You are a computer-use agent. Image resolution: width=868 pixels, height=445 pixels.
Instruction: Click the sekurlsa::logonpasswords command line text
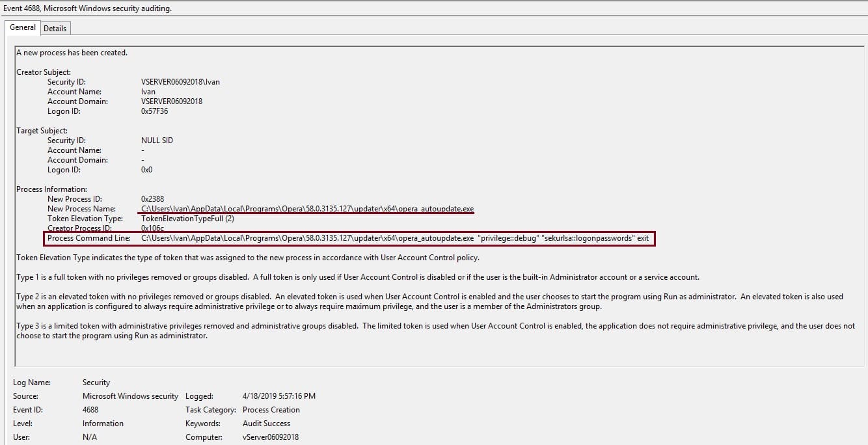tap(588, 238)
